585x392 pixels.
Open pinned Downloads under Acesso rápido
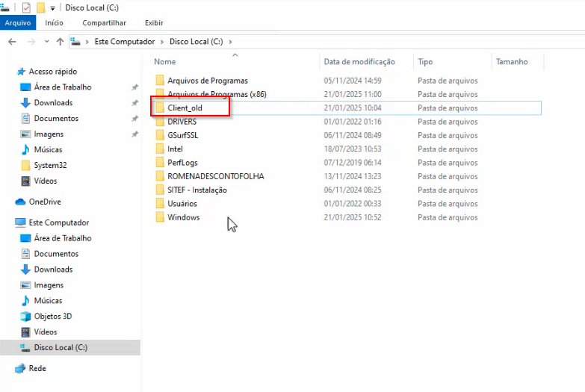pos(53,102)
